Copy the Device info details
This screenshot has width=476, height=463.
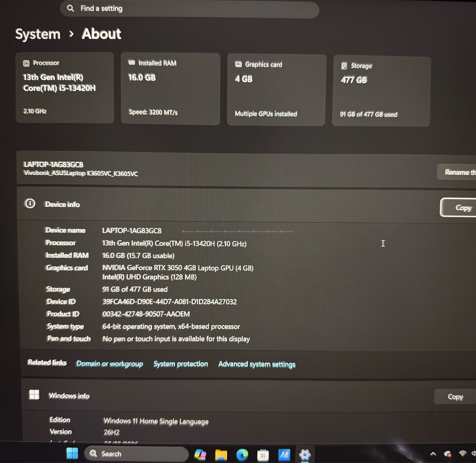point(458,207)
